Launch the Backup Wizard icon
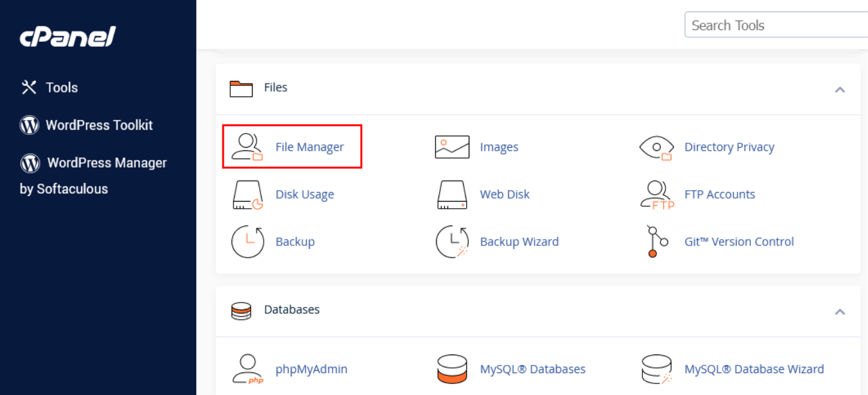 tap(452, 241)
